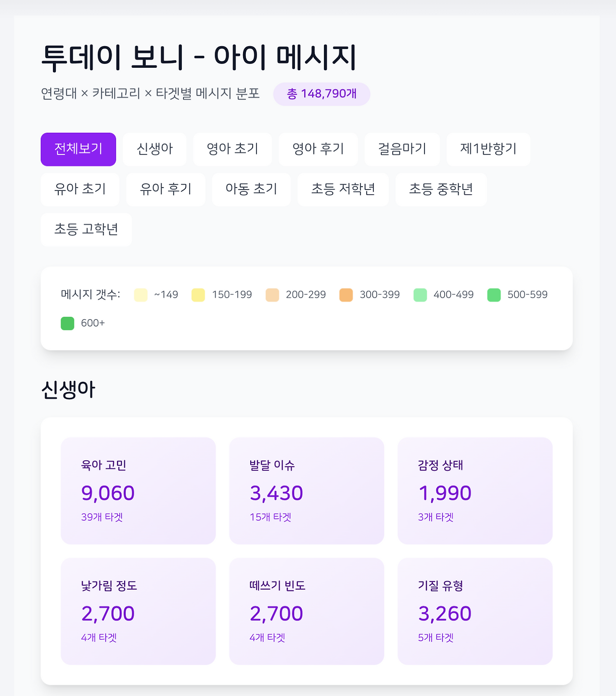Switch to the 신생아 tab
Viewport: 616px width, 696px height.
(154, 149)
